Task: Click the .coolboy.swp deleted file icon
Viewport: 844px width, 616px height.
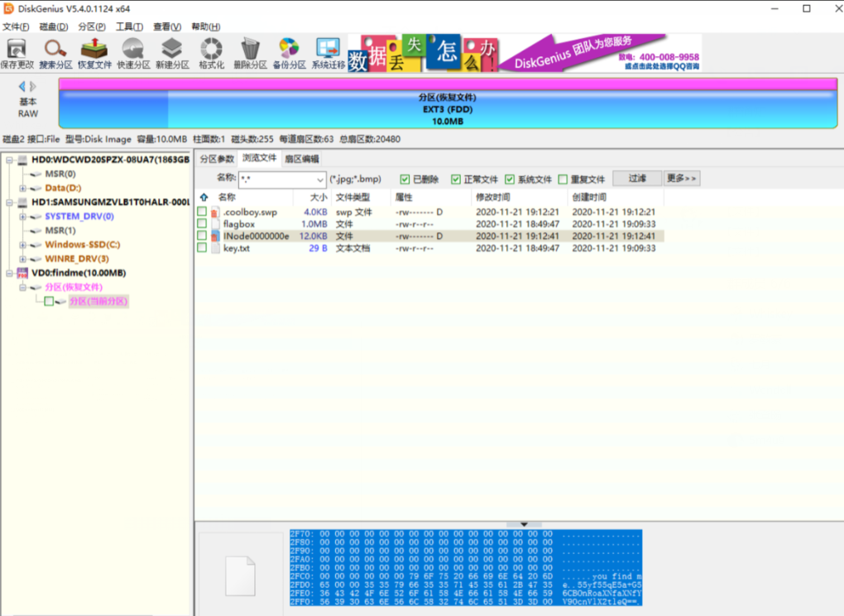Action: click(x=215, y=212)
